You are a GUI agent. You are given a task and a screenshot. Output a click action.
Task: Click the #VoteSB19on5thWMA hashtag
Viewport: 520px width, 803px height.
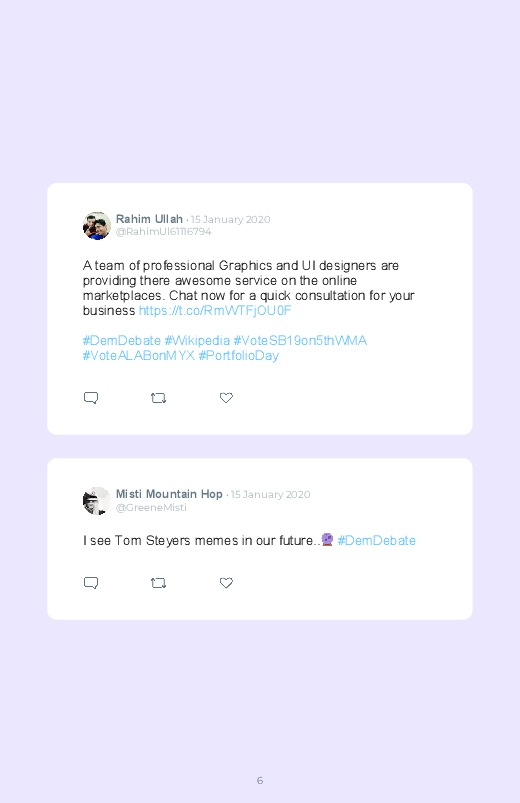300,341
